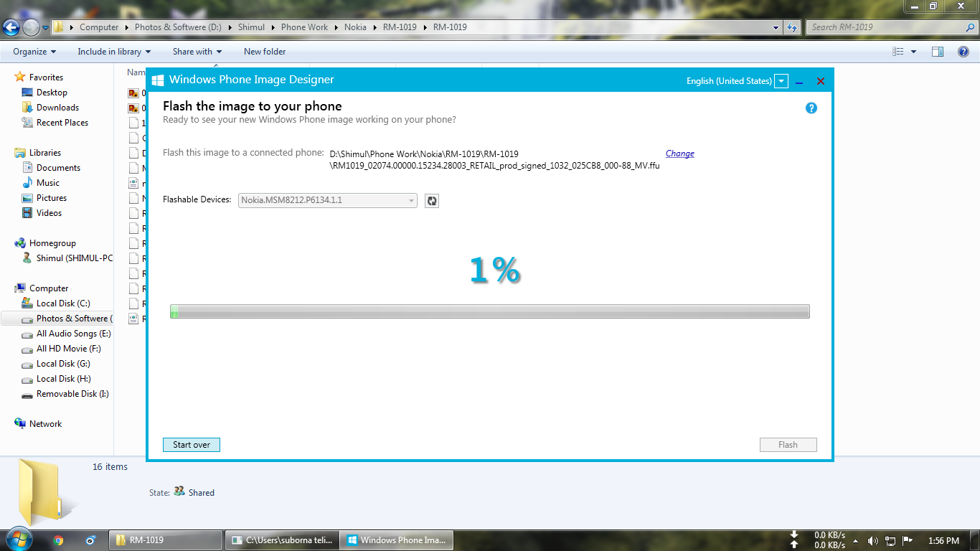The image size is (980, 551).
Task: Click Phone Work in the address breadcrumb
Action: coord(304,27)
